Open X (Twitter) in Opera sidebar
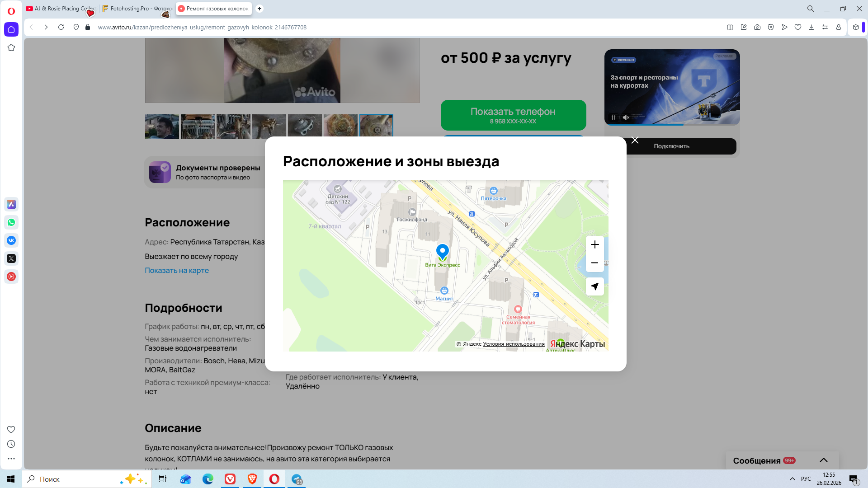Screen dimensions: 868x488 click(11, 258)
